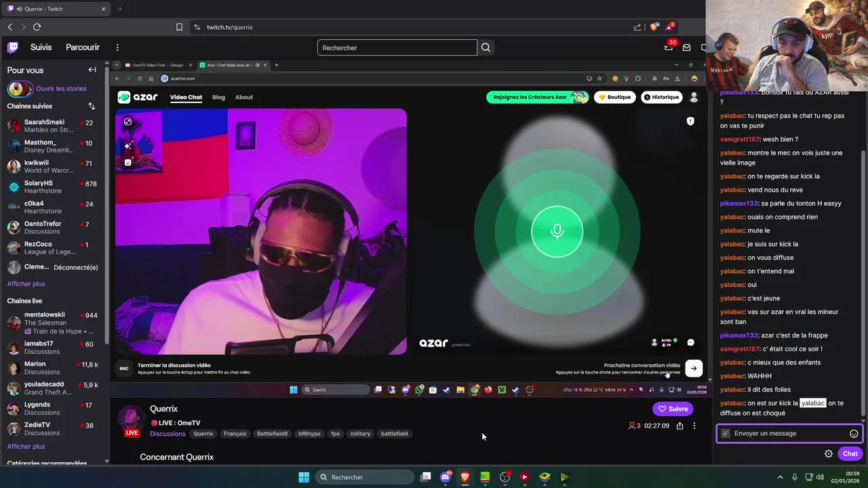This screenshot has height=488, width=868.
Task: Open OBS Studio from the taskbar
Action: 505,477
